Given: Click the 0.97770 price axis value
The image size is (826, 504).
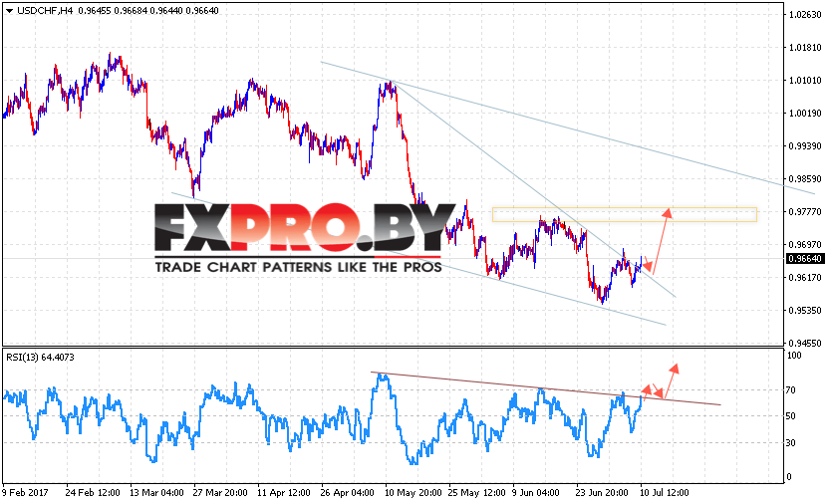Looking at the screenshot, I should (805, 212).
